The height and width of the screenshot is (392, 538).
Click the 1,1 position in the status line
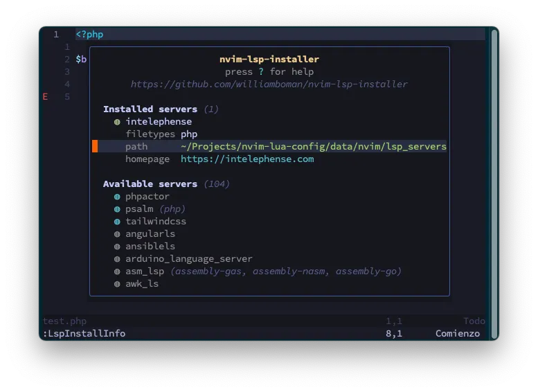coord(394,321)
